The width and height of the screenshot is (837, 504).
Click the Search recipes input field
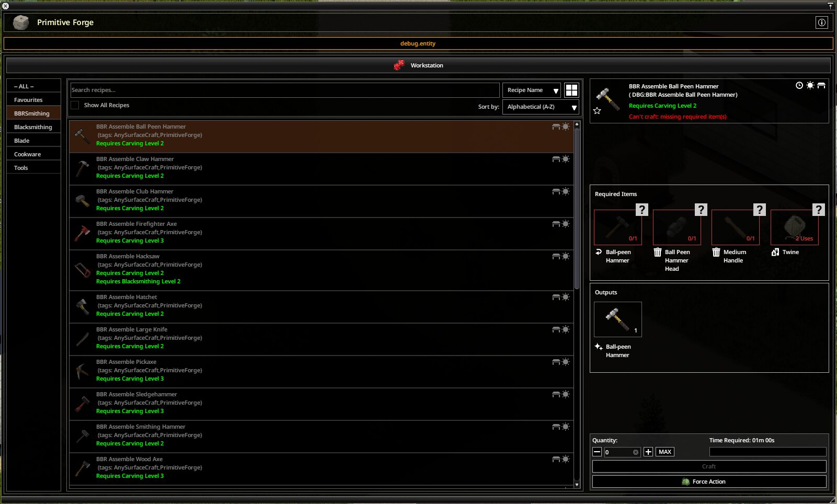click(x=285, y=90)
